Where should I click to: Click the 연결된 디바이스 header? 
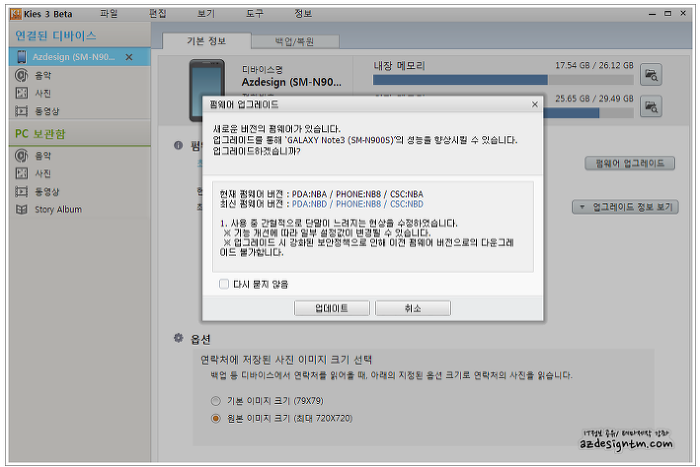pyautogui.click(x=56, y=36)
